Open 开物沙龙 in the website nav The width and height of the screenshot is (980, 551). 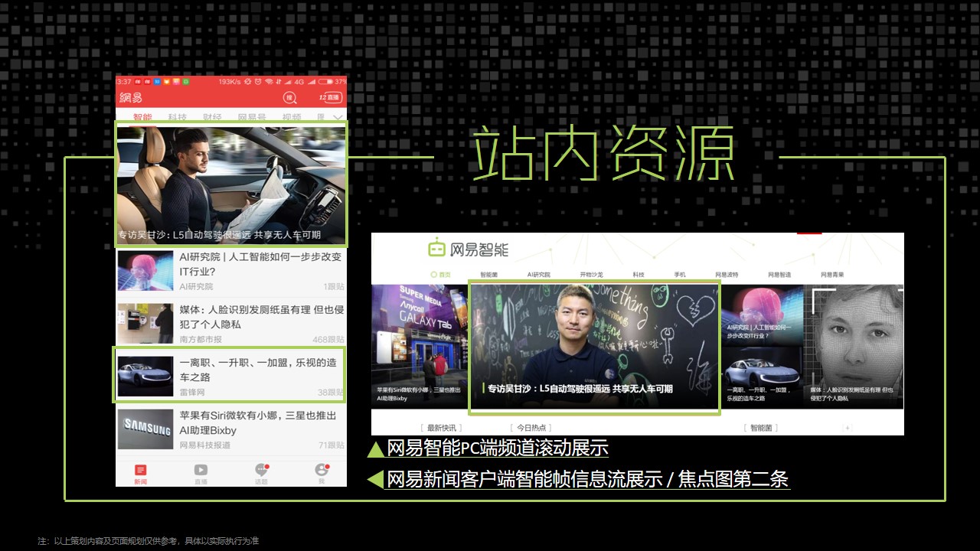pyautogui.click(x=591, y=274)
